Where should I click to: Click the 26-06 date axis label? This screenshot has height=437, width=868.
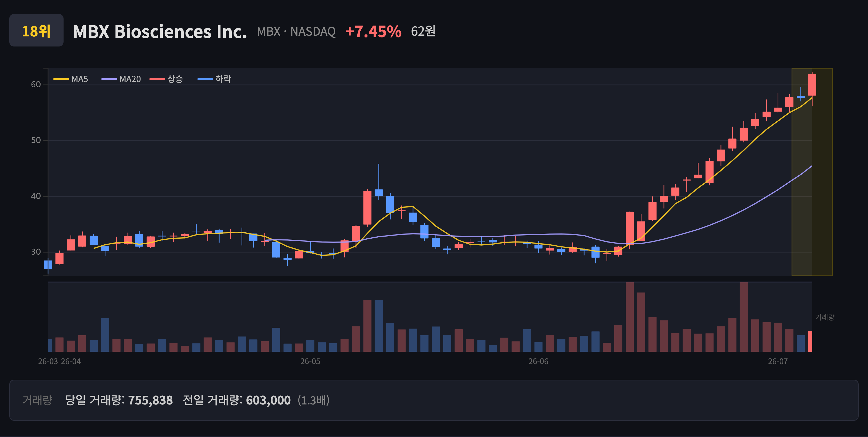538,362
